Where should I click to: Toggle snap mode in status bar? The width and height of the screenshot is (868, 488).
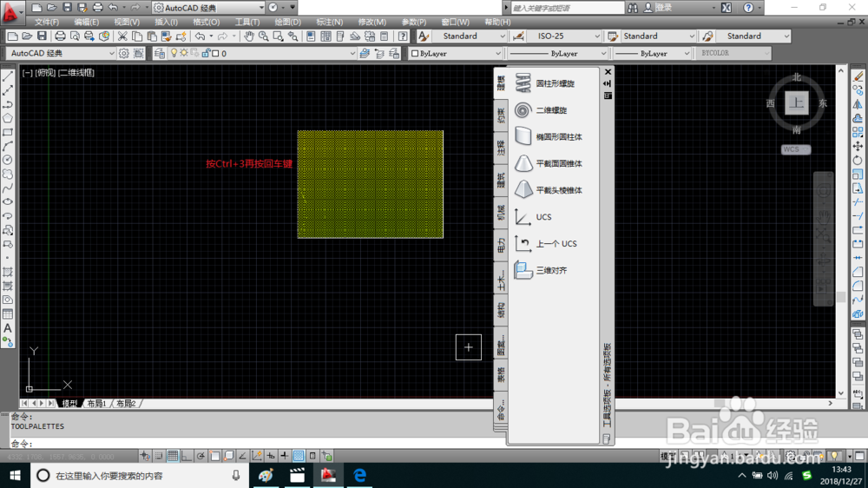point(159,456)
